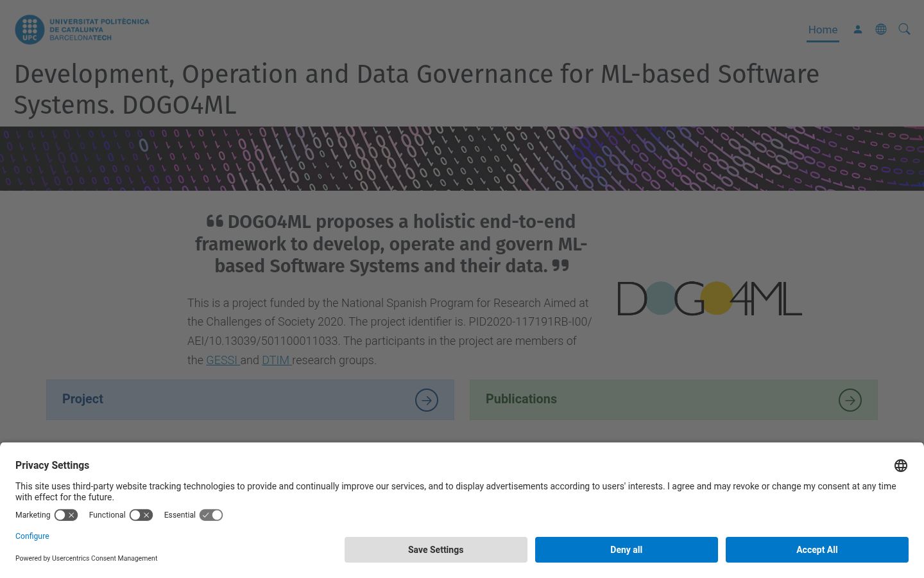Viewport: 924px width, 578px height.
Task: Open the language globe in header
Action: [881, 30]
